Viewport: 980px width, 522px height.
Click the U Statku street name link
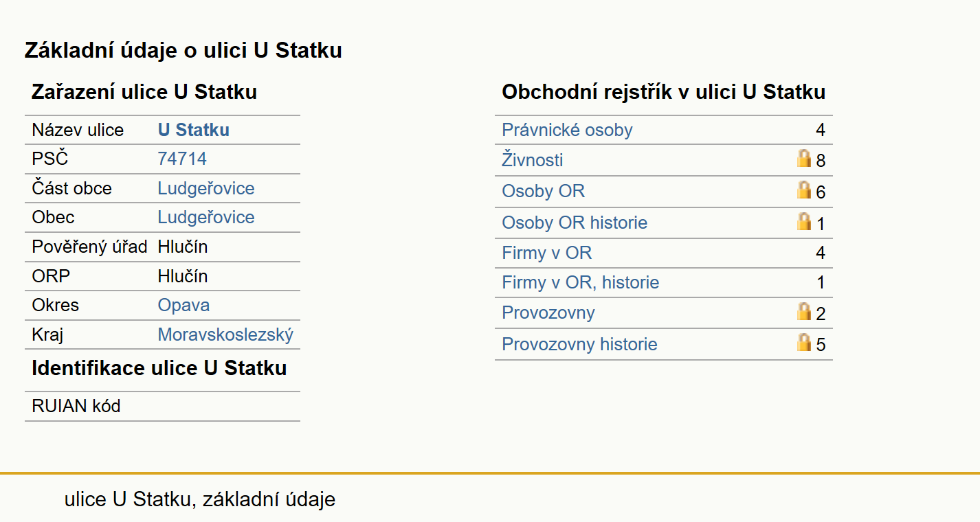pos(194,130)
